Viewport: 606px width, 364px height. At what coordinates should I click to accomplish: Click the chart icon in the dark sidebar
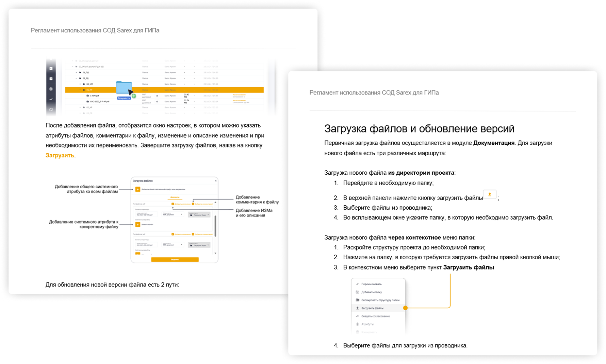point(51,69)
